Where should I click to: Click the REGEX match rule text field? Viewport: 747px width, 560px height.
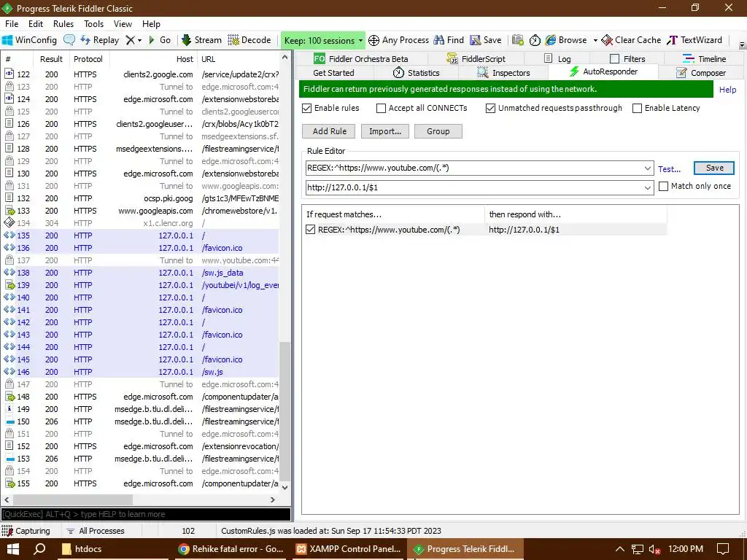click(474, 168)
